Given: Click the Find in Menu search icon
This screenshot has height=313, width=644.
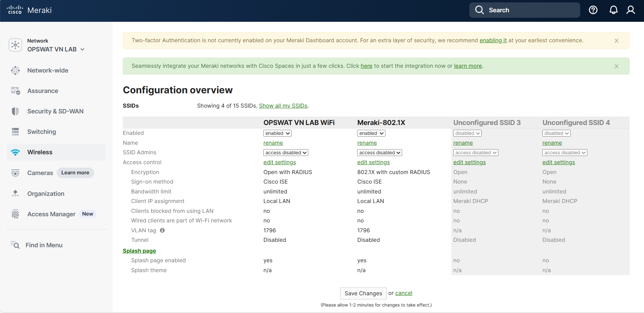Looking at the screenshot, I should (x=15, y=245).
